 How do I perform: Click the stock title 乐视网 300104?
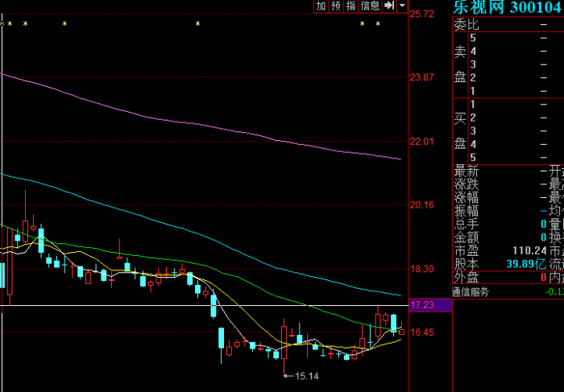(x=508, y=7)
